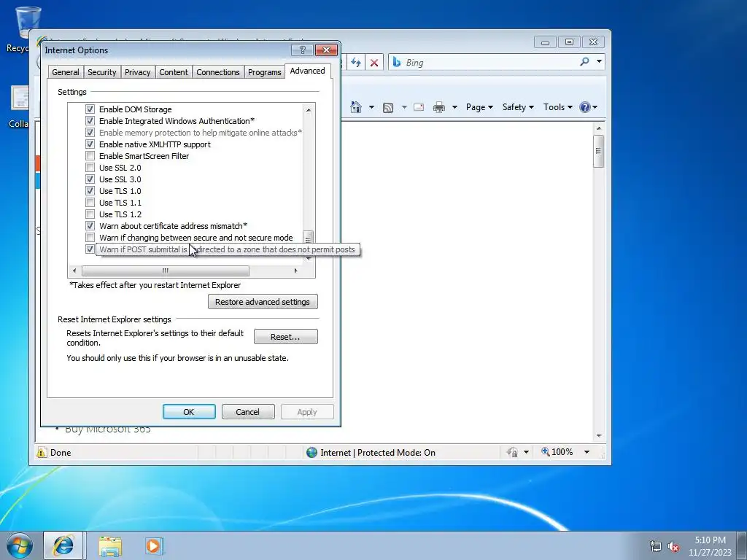Screen dimensions: 747x560
Task: Expand the status bar security dropdown arrow
Action: pos(526,452)
